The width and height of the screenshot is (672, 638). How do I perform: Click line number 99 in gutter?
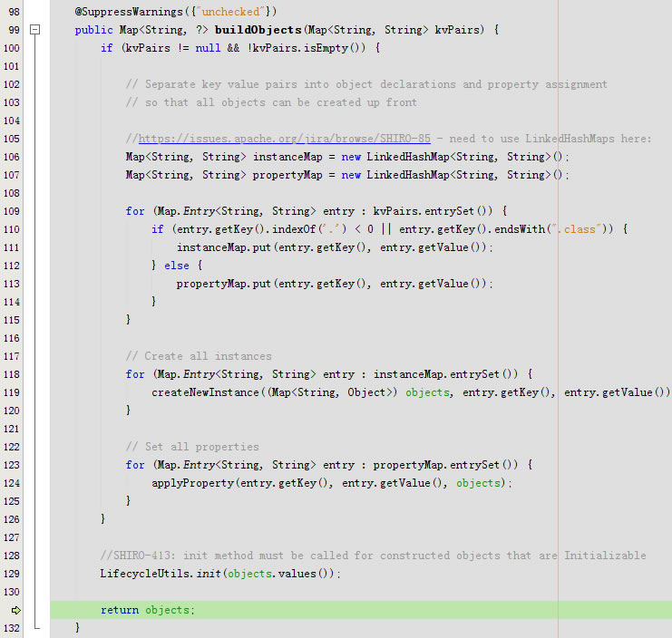(14, 30)
